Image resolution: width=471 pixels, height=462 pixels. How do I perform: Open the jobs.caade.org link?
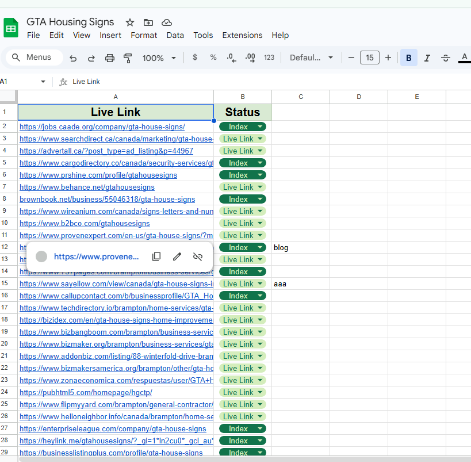tap(102, 127)
